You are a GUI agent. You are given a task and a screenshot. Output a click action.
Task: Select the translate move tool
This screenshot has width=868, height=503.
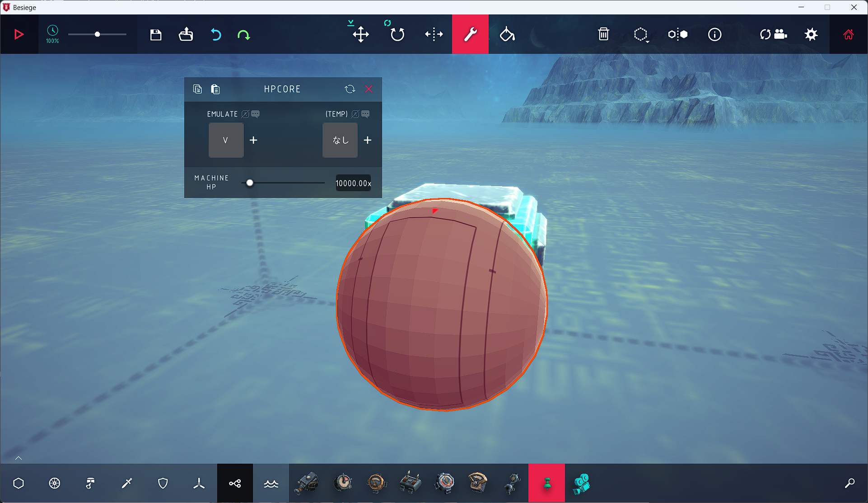(x=360, y=34)
